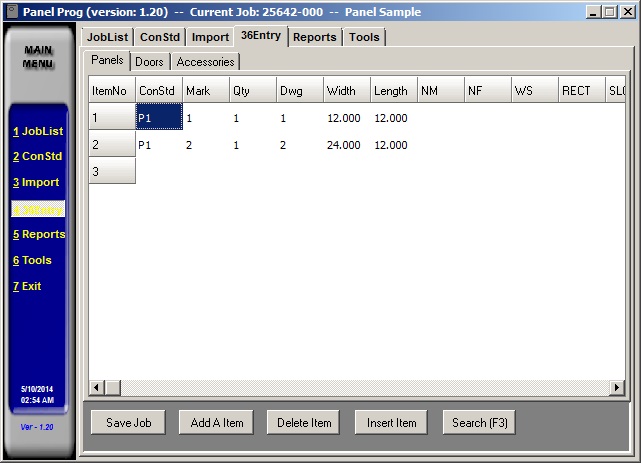The height and width of the screenshot is (463, 641).
Task: Select row header for item 2
Action: (111, 145)
